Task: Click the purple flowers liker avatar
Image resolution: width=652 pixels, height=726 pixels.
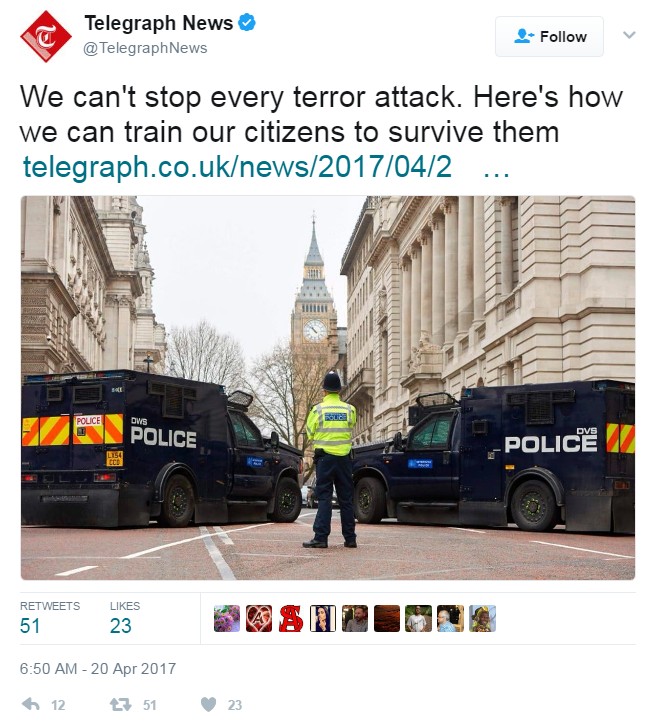Action: (227, 619)
